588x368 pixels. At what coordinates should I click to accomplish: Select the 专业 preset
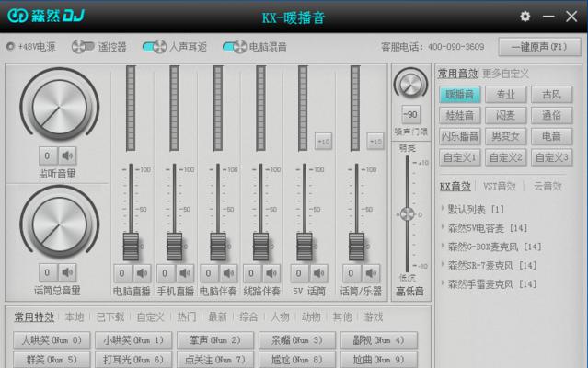(505, 95)
